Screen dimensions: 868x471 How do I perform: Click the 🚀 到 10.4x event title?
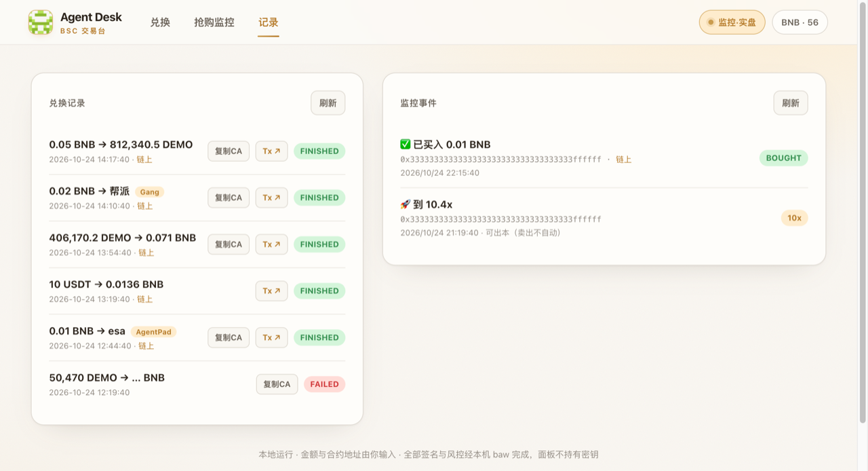(x=427, y=204)
